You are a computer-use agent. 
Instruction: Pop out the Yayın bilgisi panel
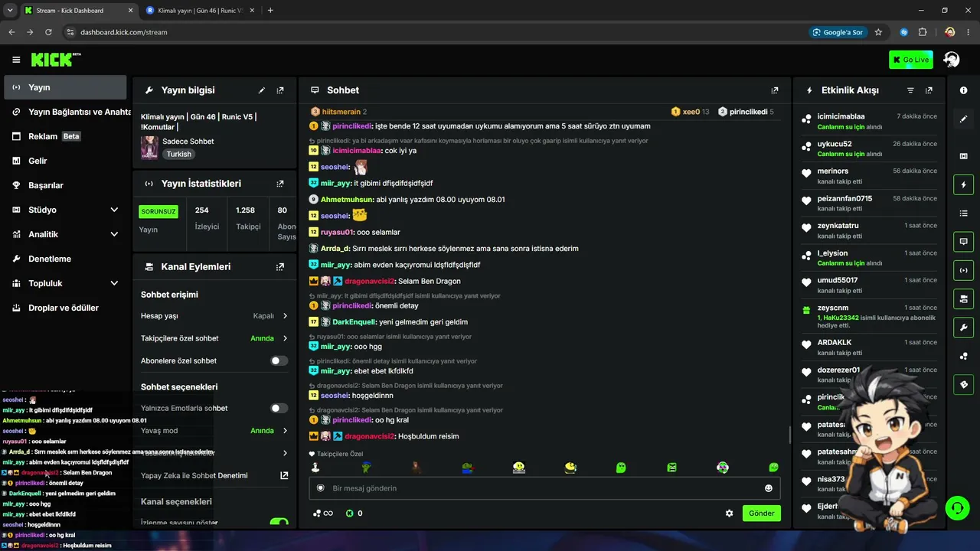[x=280, y=90]
